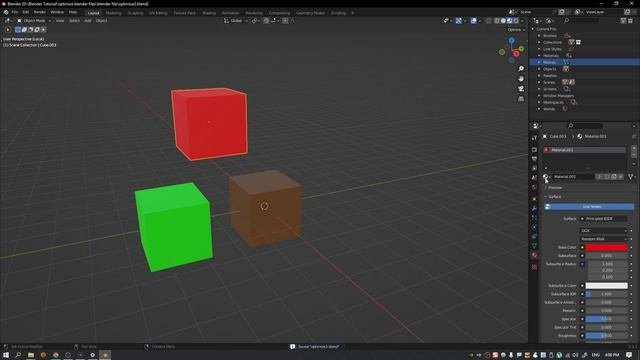The height and width of the screenshot is (360, 640).
Task: Expand the Preview panel
Action: [554, 188]
